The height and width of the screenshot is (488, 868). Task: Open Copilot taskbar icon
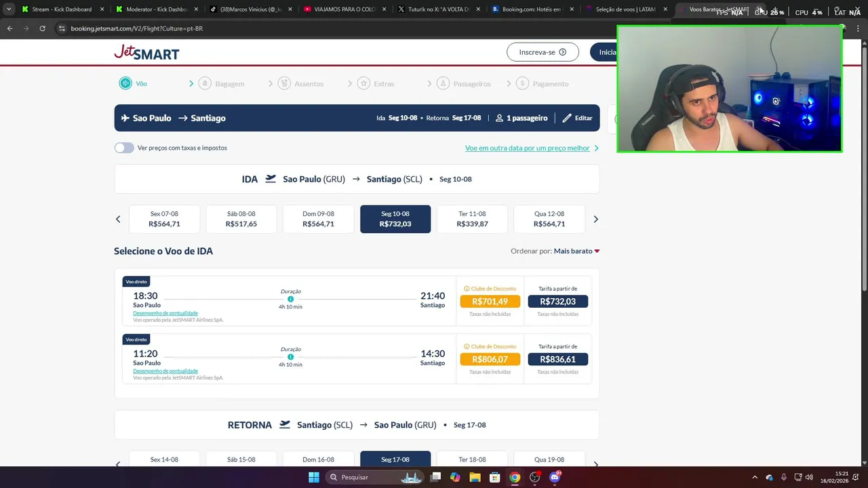click(x=455, y=477)
